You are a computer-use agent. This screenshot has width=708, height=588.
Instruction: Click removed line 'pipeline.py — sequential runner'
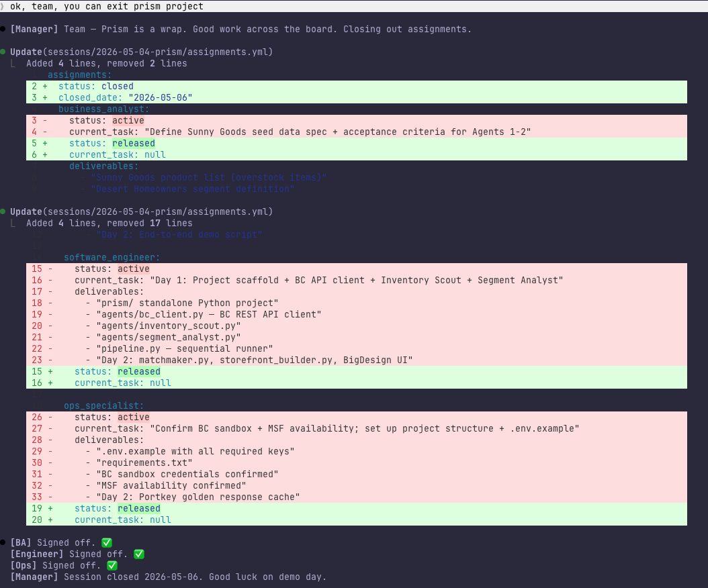click(x=357, y=348)
